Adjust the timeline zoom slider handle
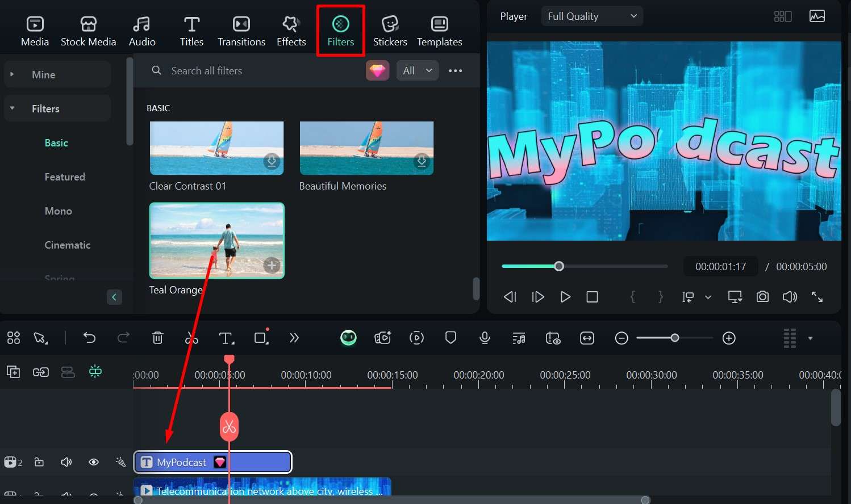 (674, 338)
